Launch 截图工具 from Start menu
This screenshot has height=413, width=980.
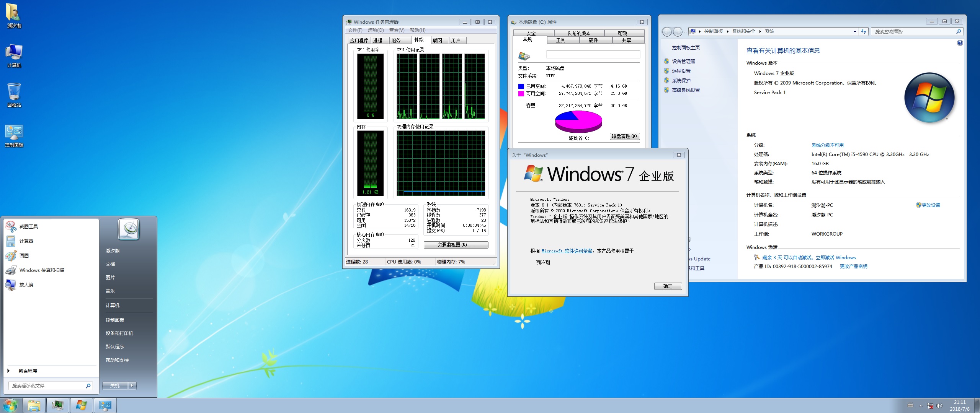pos(51,226)
